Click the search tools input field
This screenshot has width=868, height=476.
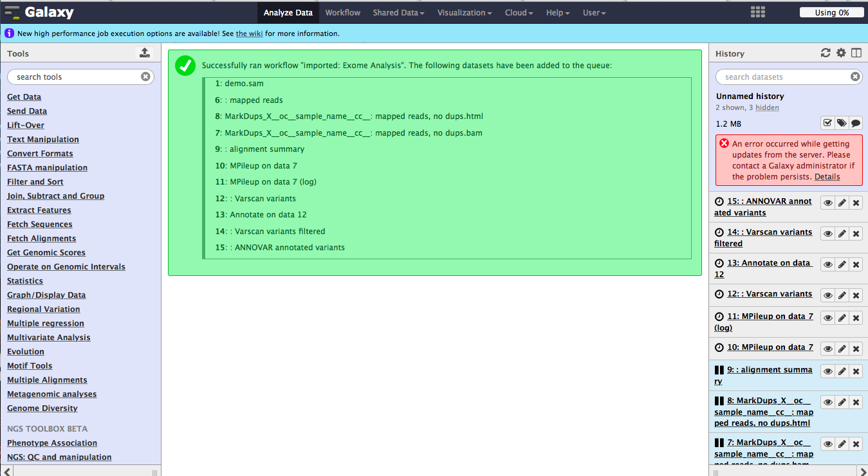(x=77, y=77)
